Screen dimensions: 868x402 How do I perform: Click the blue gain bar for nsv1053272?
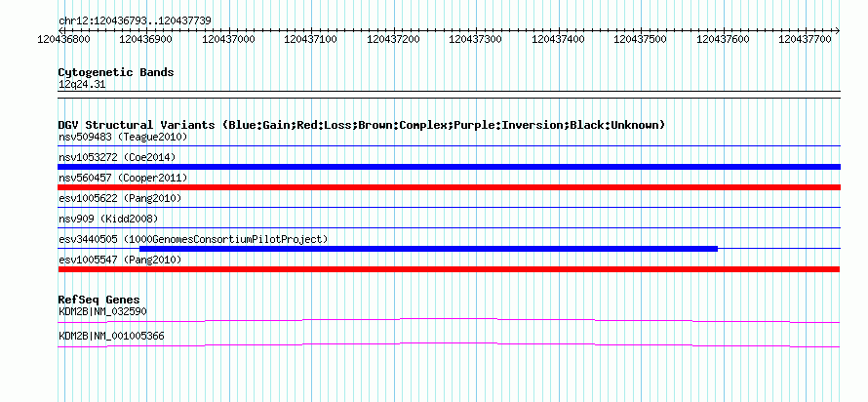449,167
